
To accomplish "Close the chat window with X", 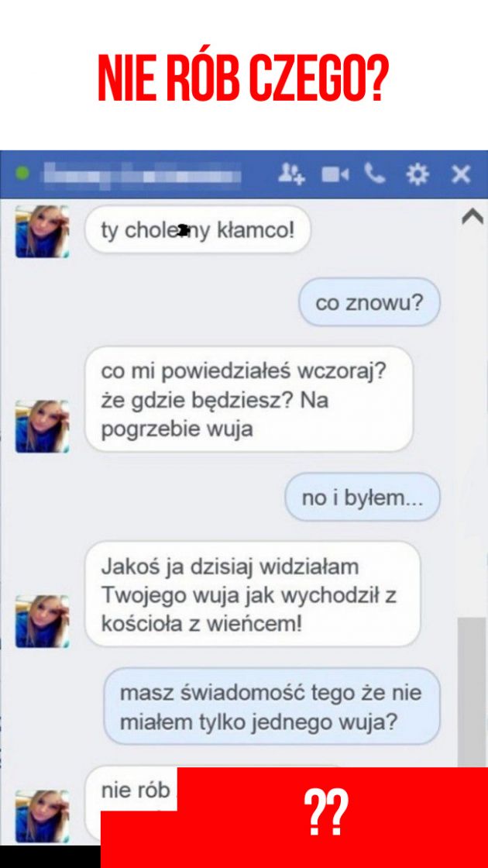I will [x=460, y=174].
